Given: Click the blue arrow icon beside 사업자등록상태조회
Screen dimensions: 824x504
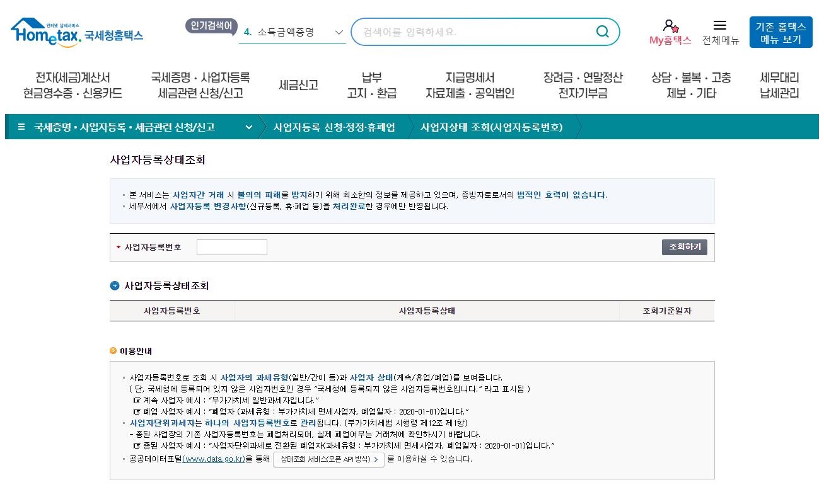Looking at the screenshot, I should [x=115, y=285].
